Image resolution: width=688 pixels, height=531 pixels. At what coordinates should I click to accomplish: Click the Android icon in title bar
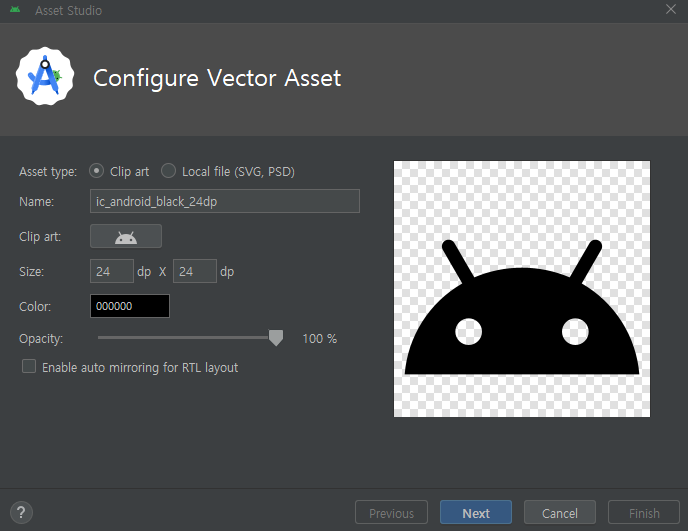[x=15, y=10]
